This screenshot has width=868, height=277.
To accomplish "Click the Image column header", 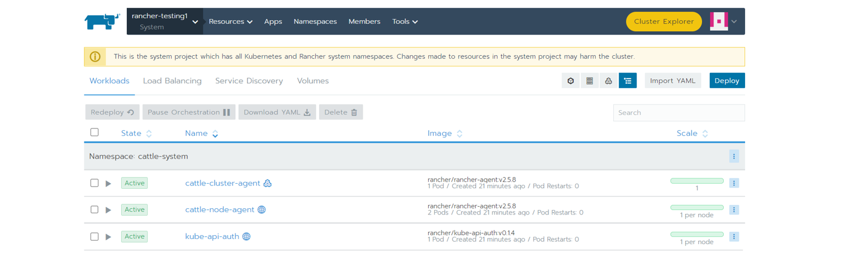I will (440, 133).
